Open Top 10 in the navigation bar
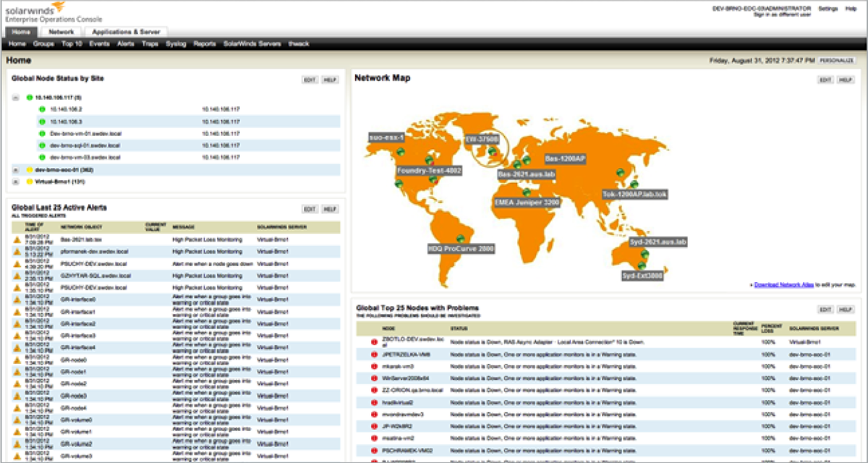The image size is (868, 463). [72, 44]
